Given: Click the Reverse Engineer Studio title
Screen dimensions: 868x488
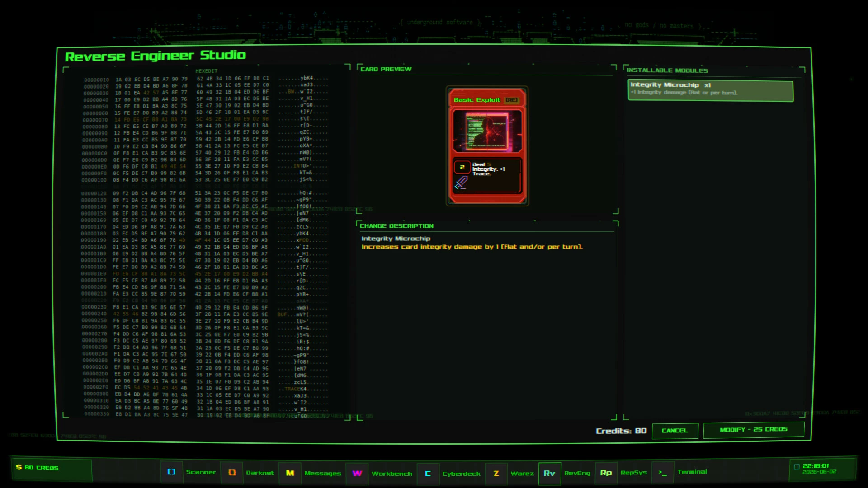Looking at the screenshot, I should 155,56.
